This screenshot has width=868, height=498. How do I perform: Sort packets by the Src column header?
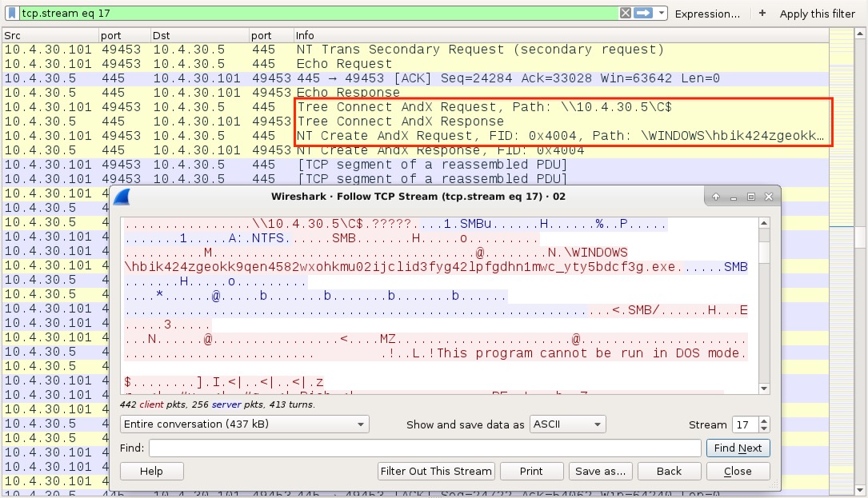[x=50, y=35]
